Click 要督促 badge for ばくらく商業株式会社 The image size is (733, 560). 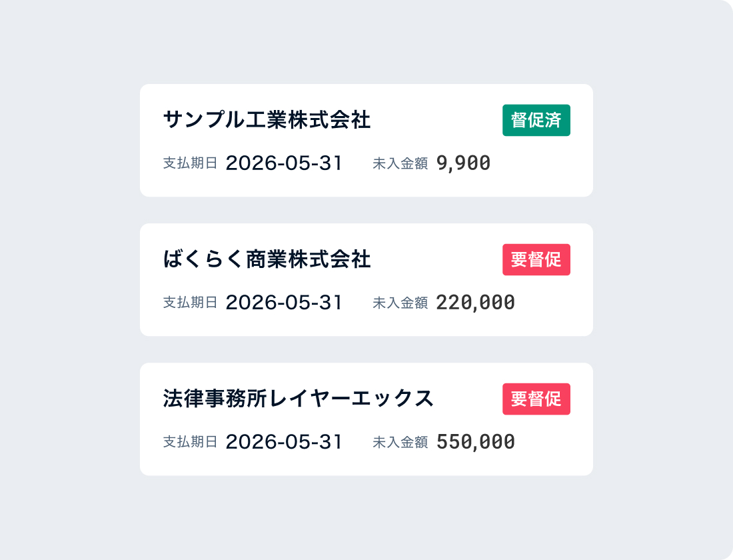tap(536, 259)
